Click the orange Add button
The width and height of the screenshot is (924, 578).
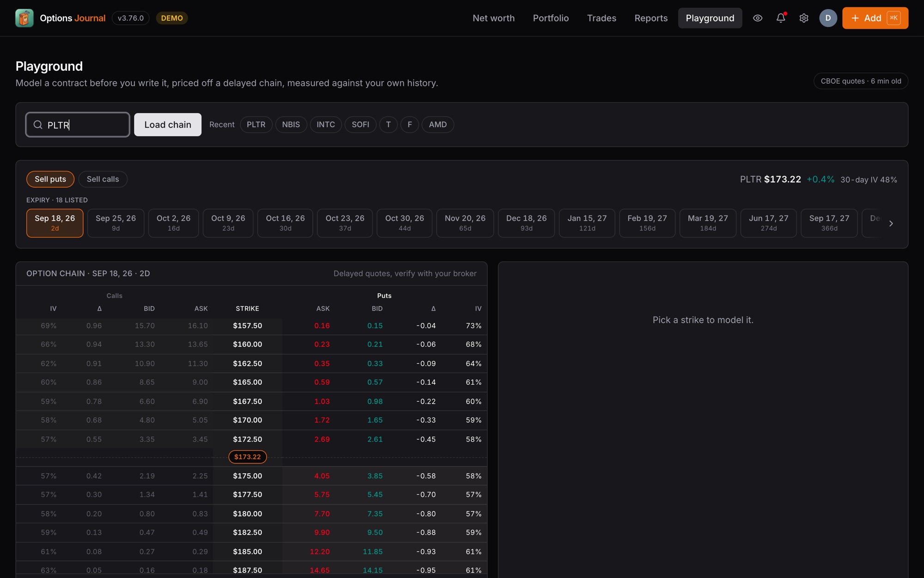coord(875,18)
